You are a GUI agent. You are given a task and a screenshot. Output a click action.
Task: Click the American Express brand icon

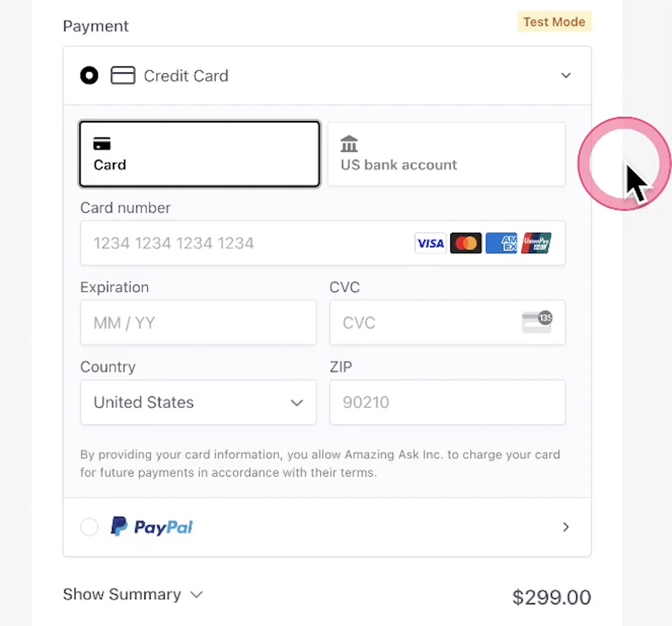[x=501, y=243]
